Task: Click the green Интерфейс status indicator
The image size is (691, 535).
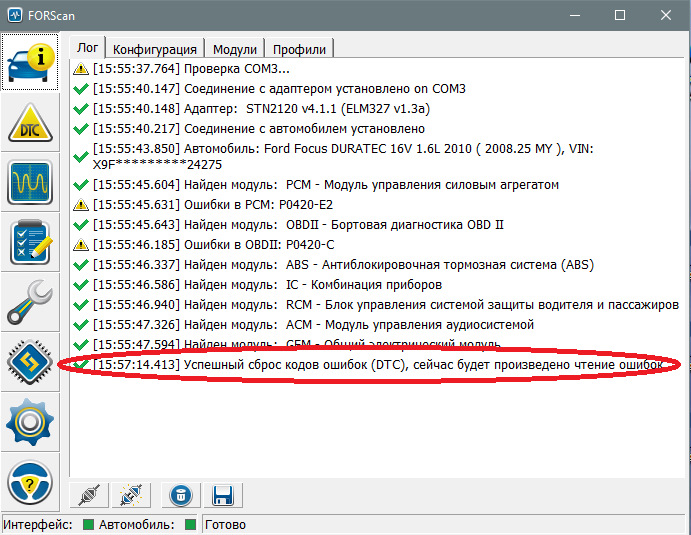Action: point(88,524)
